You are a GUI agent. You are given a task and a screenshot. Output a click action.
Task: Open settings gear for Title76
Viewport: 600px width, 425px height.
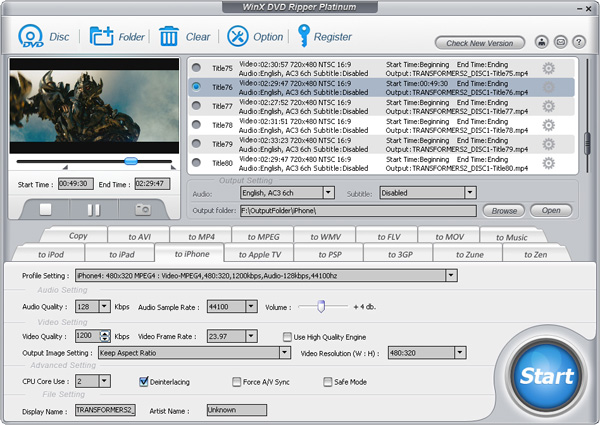coord(549,88)
